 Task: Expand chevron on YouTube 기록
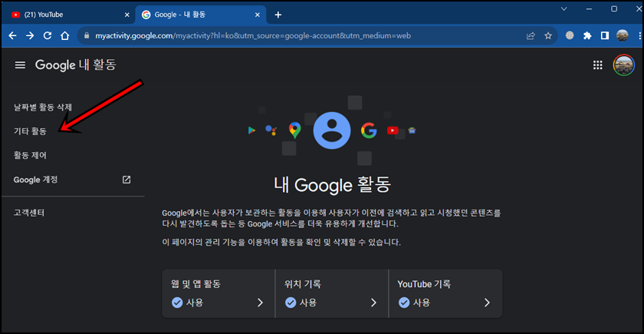[487, 303]
